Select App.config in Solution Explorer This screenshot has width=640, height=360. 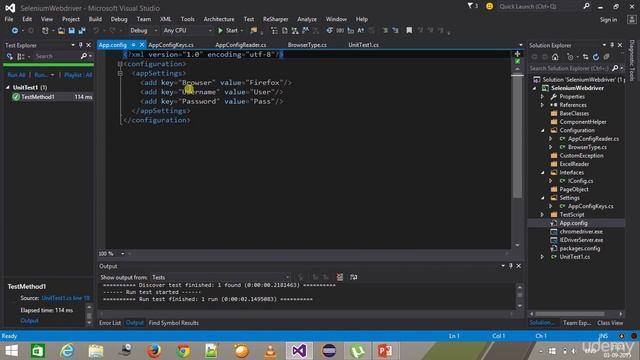tap(573, 223)
